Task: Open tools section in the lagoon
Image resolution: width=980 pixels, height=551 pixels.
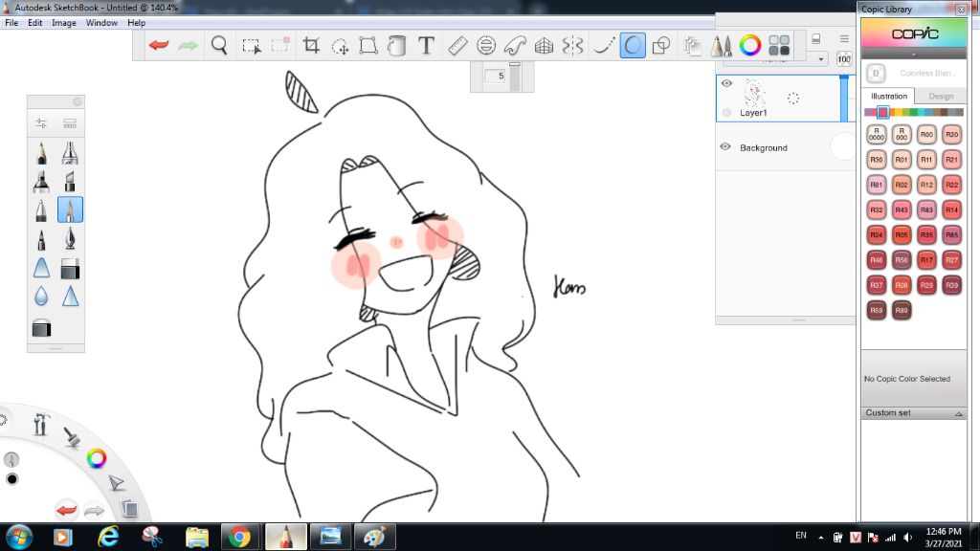Action: pos(41,425)
